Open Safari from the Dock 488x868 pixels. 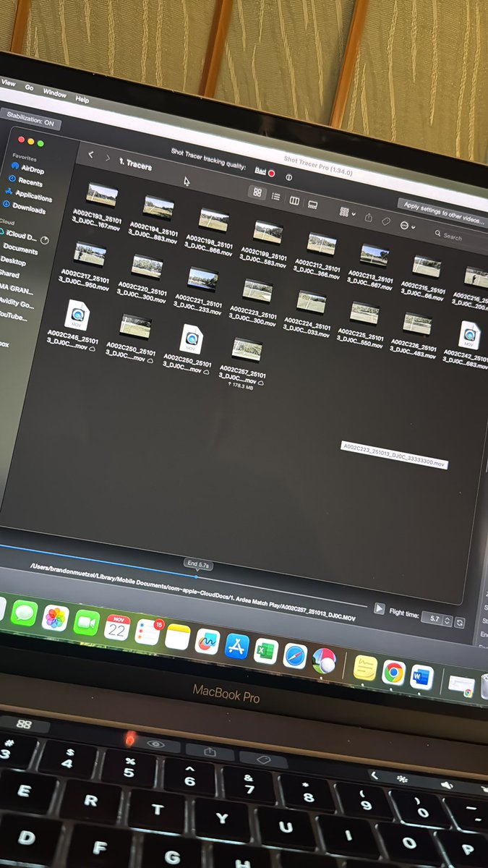[x=296, y=655]
